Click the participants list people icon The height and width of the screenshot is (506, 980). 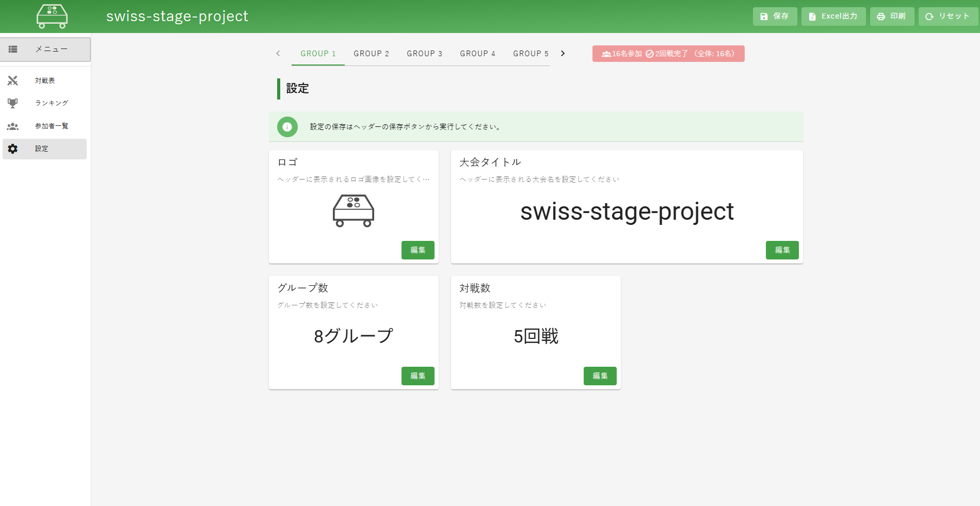[13, 126]
